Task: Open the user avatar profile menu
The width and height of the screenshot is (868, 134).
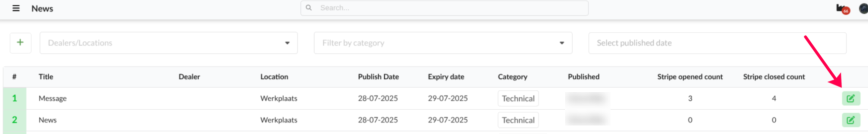Action: point(864,8)
